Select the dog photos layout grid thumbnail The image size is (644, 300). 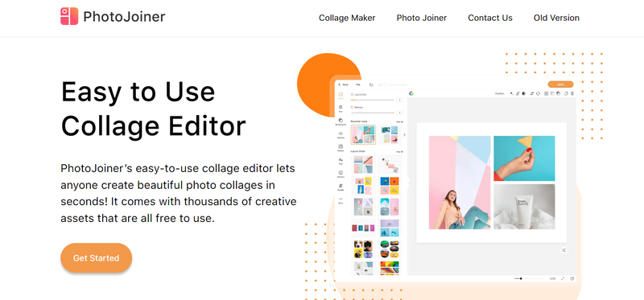pyautogui.click(x=363, y=249)
